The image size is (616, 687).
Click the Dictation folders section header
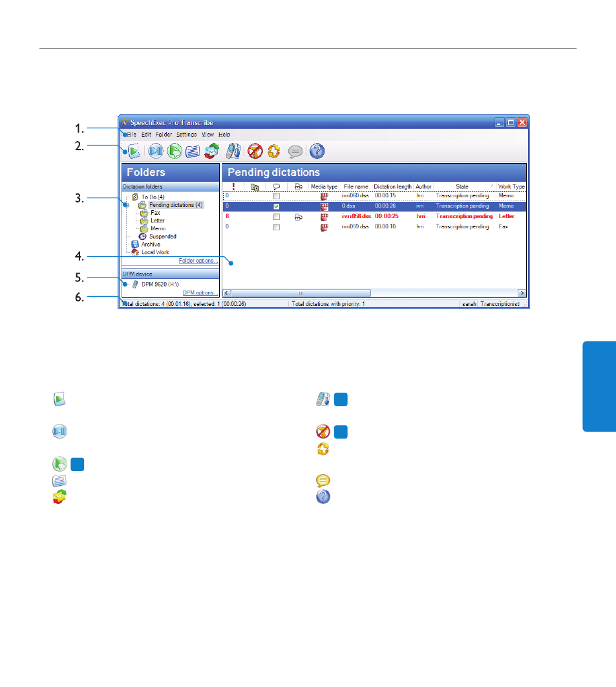tap(170, 187)
